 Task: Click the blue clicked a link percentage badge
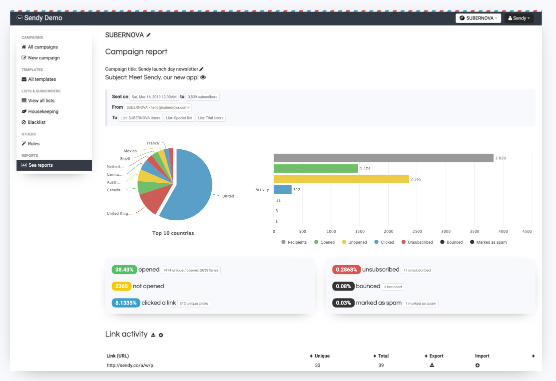[126, 303]
